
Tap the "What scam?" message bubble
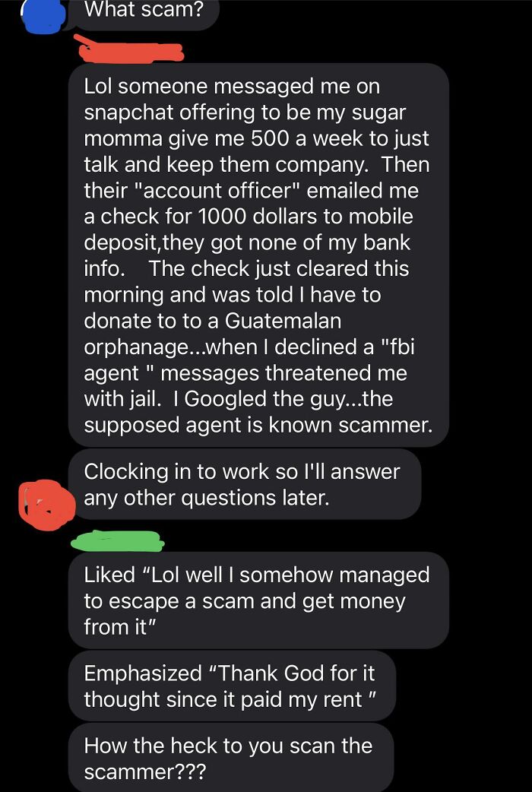coord(144,12)
